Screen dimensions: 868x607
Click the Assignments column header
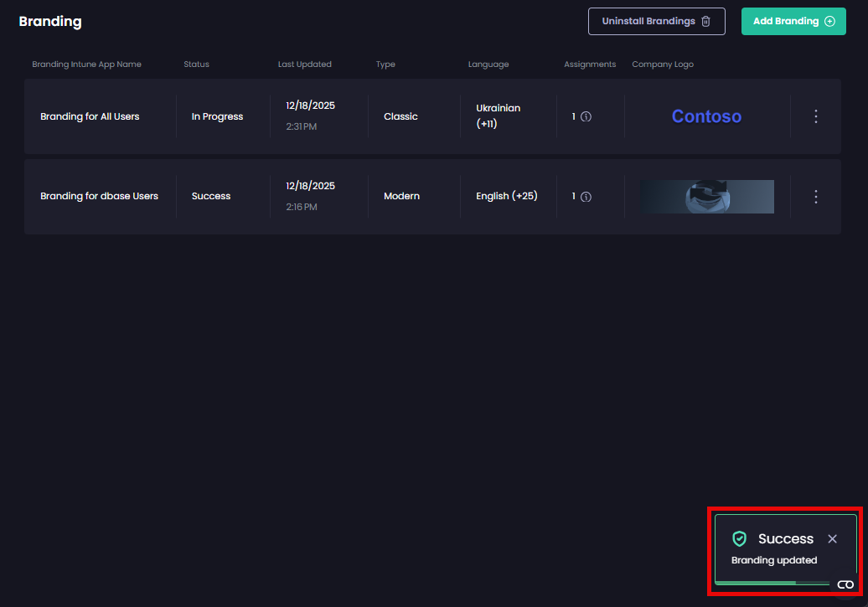click(590, 64)
